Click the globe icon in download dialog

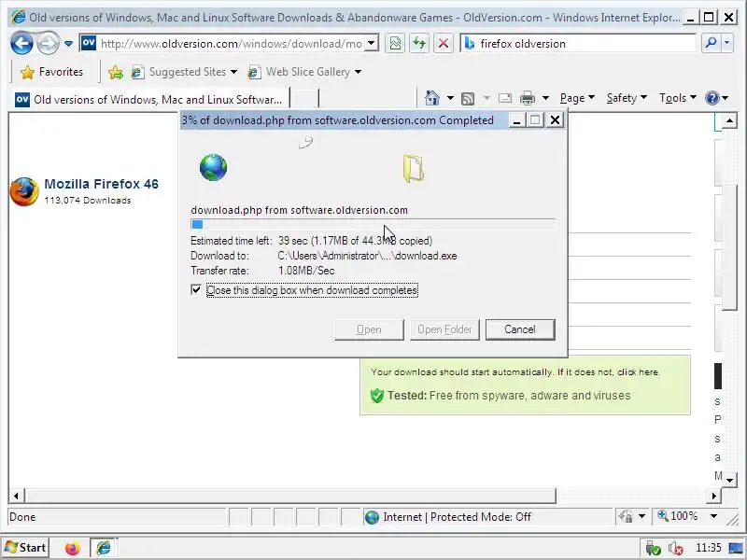pyautogui.click(x=213, y=167)
